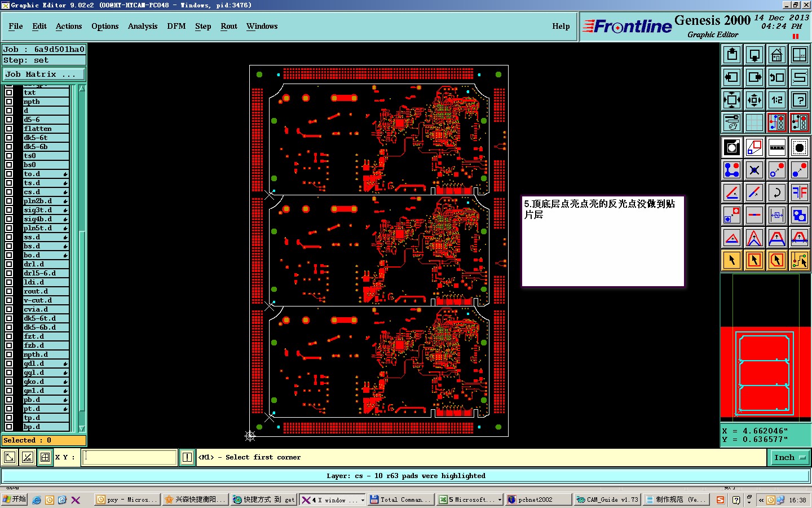Image resolution: width=812 pixels, height=508 pixels.
Task: Click the grid display icon
Action: tap(754, 122)
